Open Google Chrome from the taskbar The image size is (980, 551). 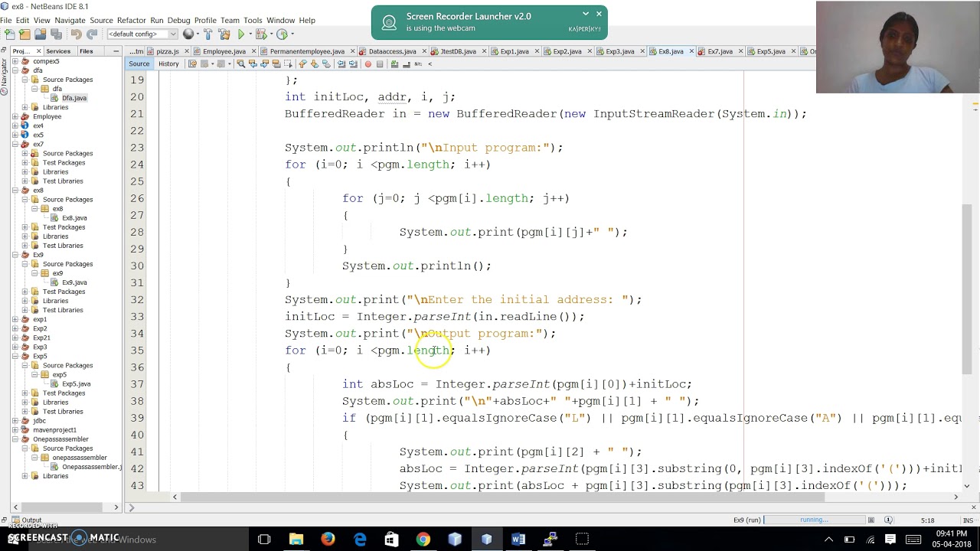(423, 540)
